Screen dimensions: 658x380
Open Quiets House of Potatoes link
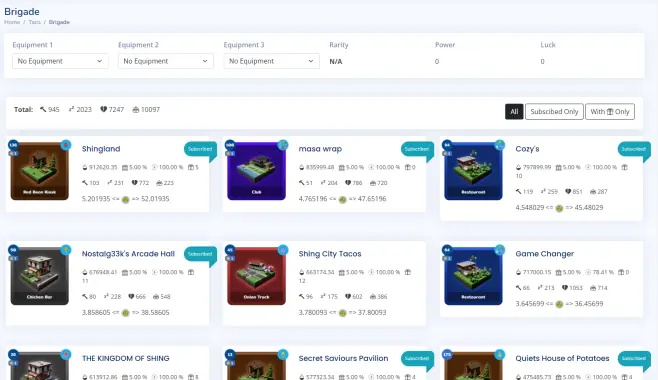coord(562,359)
